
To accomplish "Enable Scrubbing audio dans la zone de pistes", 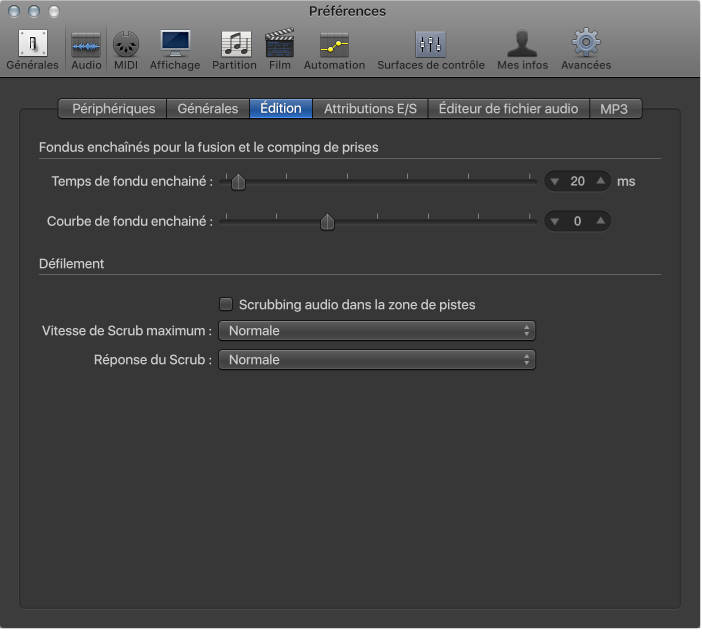I will click(226, 305).
